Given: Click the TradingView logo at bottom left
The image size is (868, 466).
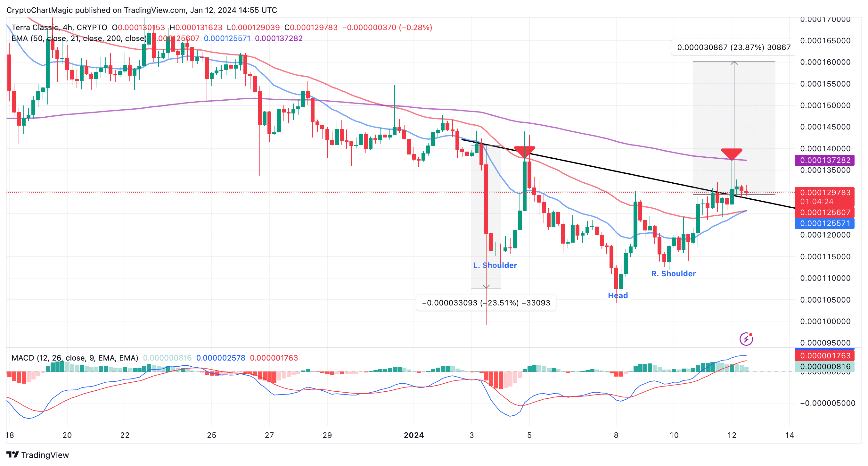Looking at the screenshot, I should point(37,455).
